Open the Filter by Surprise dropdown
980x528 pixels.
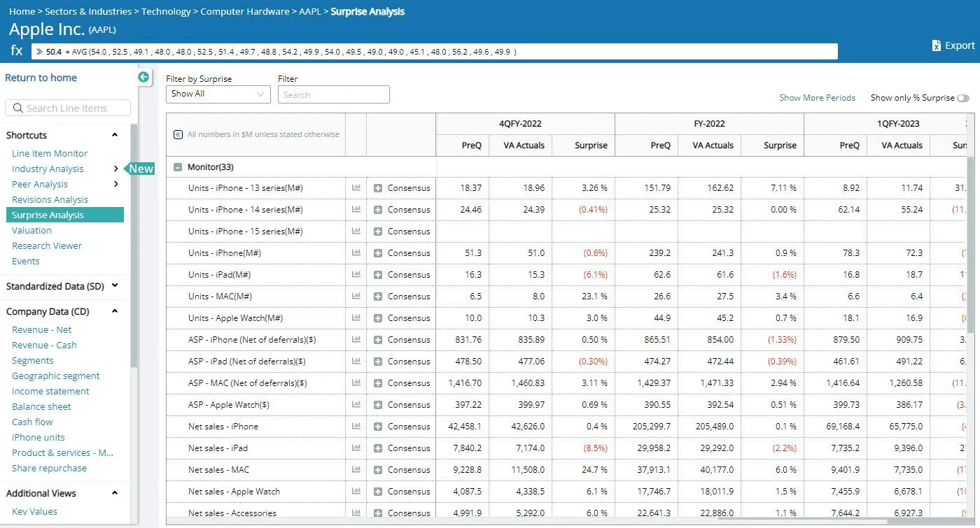[218, 94]
